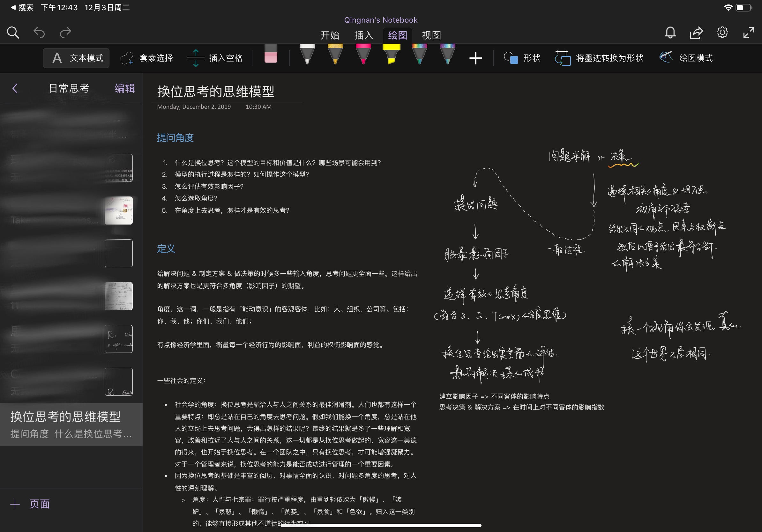Open the search magnifier icon
The height and width of the screenshot is (532, 762).
coord(13,33)
